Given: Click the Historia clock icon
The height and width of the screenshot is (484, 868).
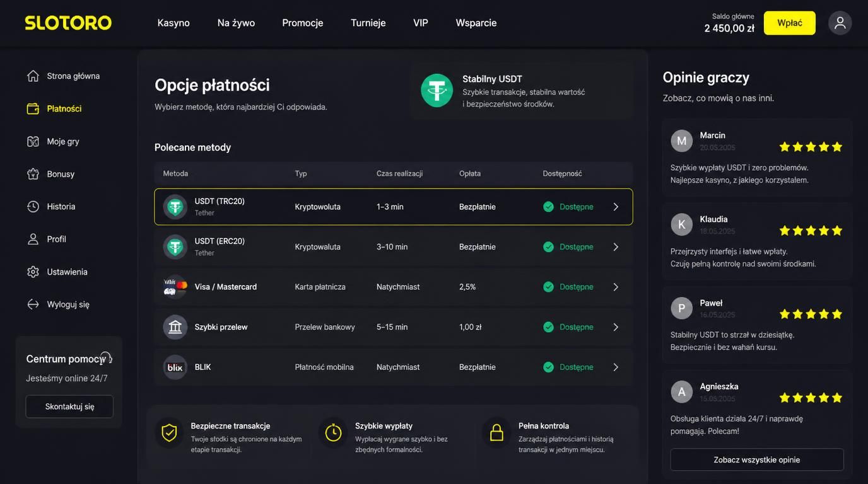Looking at the screenshot, I should coord(33,207).
